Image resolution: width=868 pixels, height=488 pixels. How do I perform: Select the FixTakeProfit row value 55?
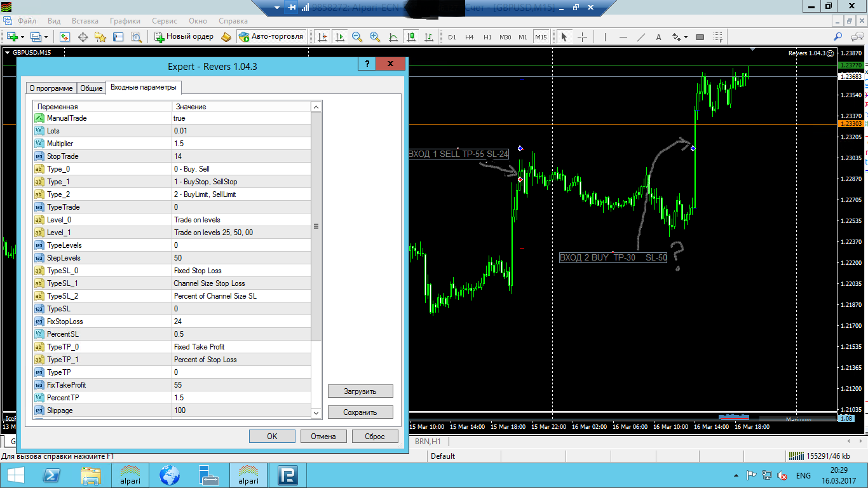tap(241, 385)
